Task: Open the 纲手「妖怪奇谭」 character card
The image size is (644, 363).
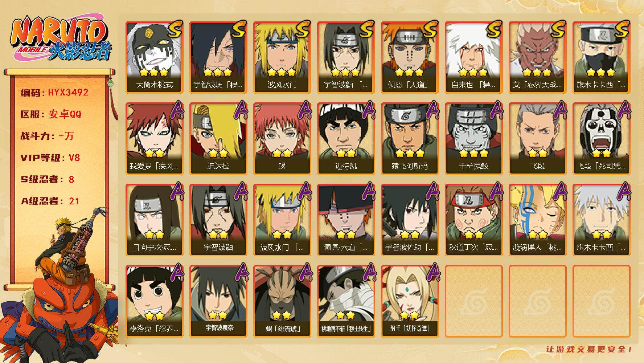Action: 410,301
